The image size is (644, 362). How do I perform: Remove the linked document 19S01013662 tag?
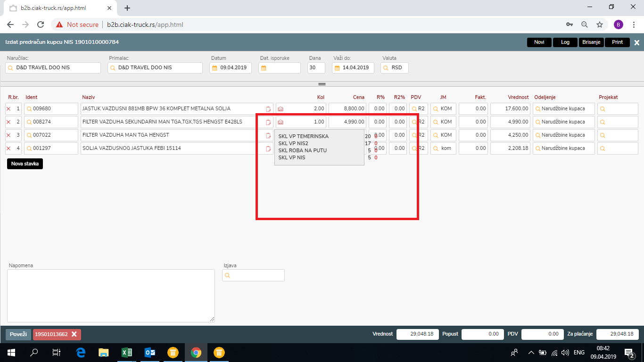point(74,334)
